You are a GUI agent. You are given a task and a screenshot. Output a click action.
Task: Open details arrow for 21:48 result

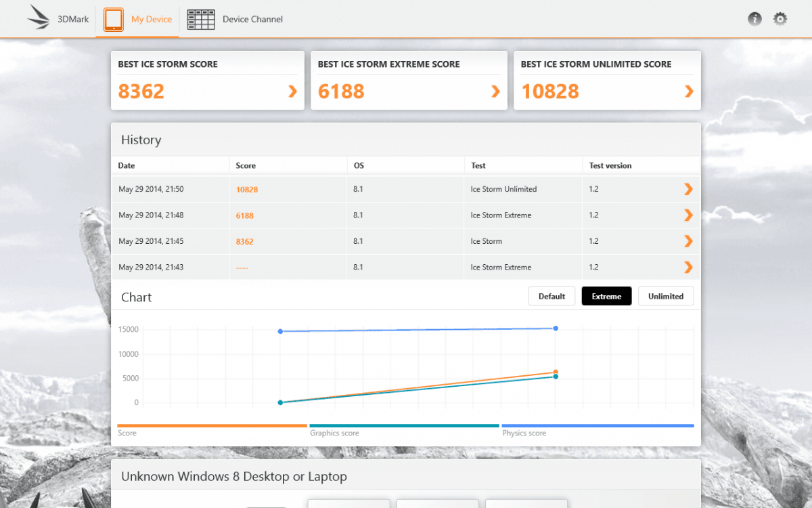[688, 215]
